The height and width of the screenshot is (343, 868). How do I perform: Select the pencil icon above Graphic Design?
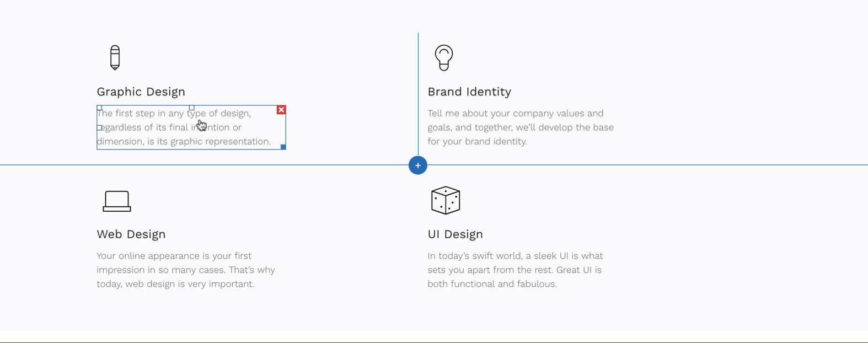pyautogui.click(x=115, y=58)
